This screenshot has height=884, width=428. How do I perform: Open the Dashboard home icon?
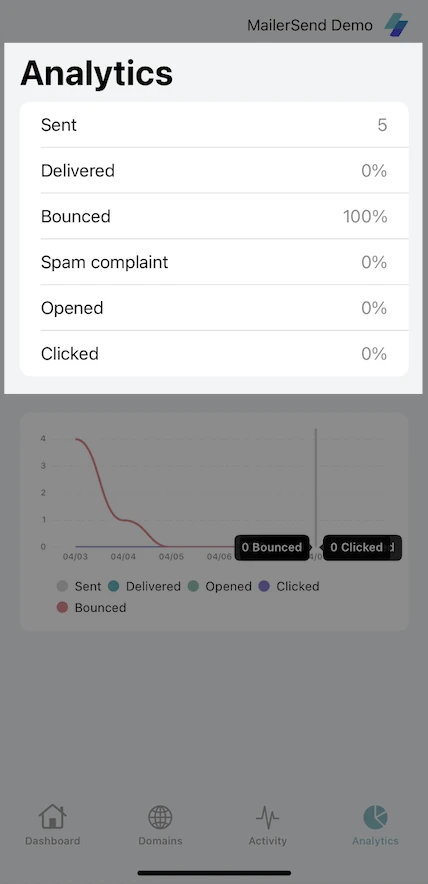[52, 817]
